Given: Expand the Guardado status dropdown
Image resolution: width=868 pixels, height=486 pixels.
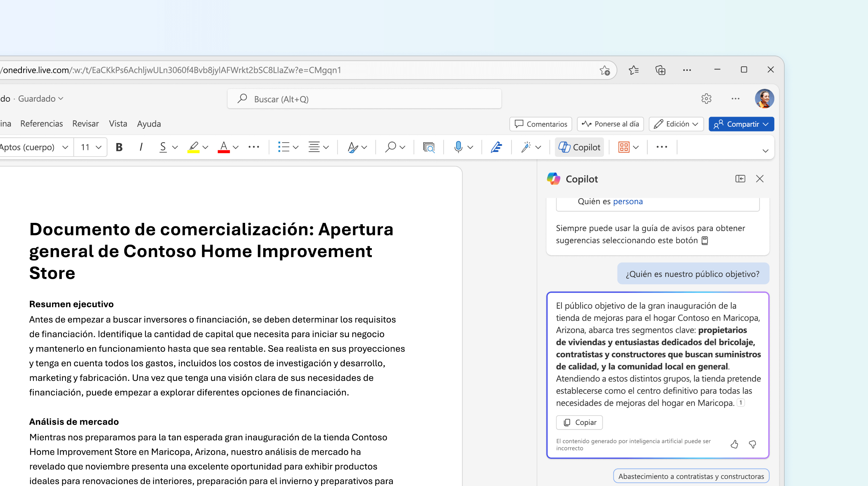Looking at the screenshot, I should click(41, 99).
